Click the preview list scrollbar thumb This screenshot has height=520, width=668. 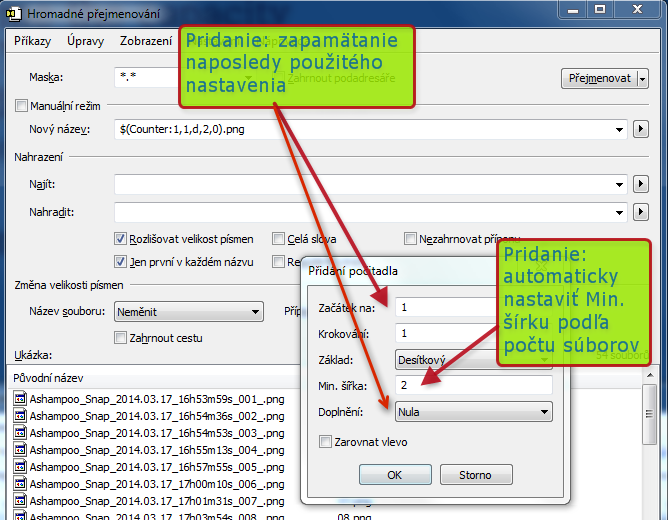(x=649, y=414)
